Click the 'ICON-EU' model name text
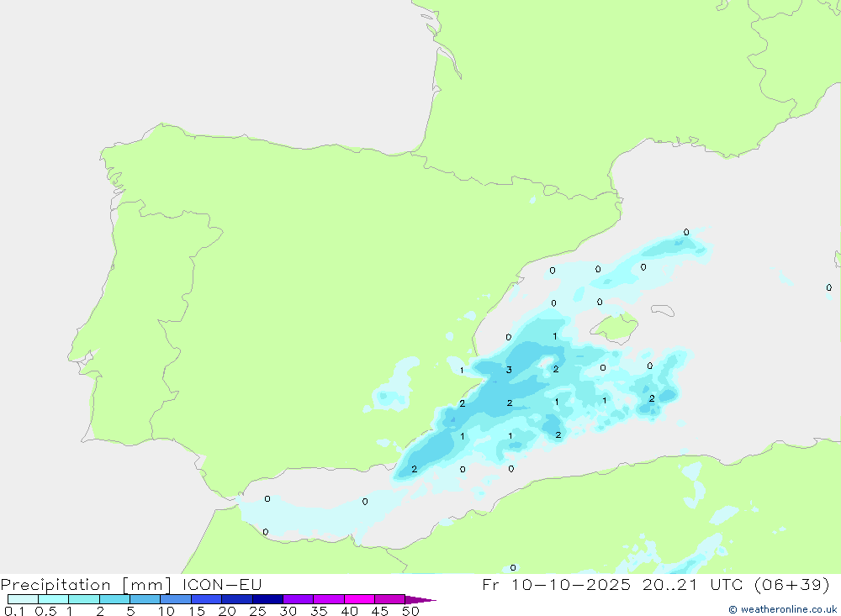Image resolution: width=841 pixels, height=616 pixels. (x=221, y=584)
